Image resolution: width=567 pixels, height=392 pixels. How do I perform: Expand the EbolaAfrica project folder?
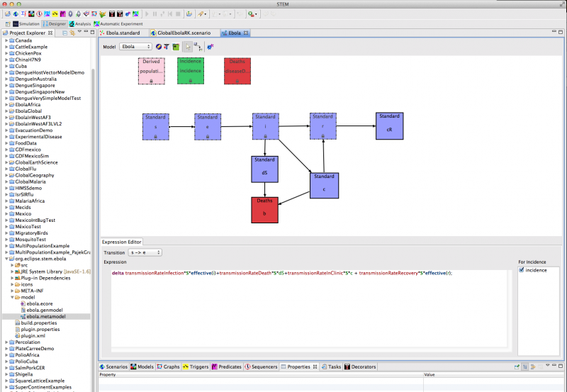[6, 104]
